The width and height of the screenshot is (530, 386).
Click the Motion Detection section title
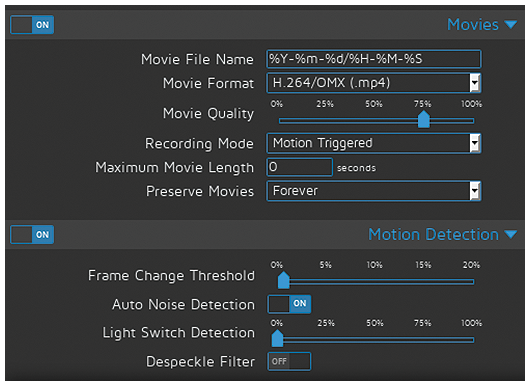(x=433, y=234)
